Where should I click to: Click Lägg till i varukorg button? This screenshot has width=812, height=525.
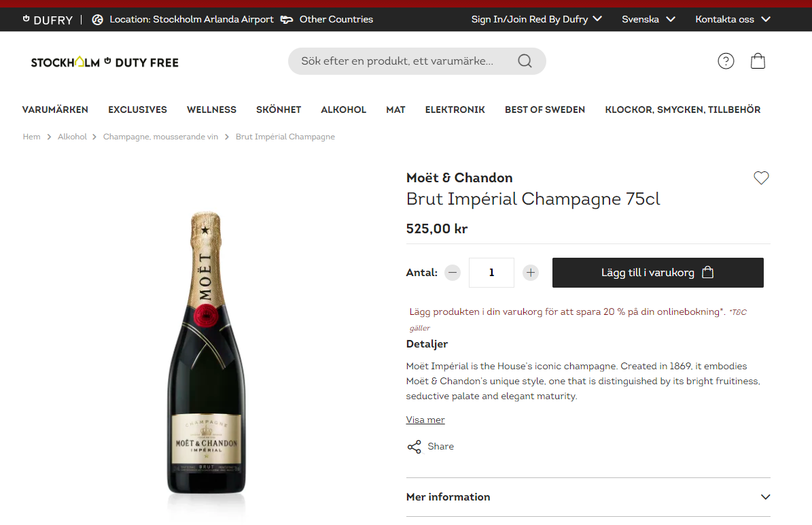[657, 273]
